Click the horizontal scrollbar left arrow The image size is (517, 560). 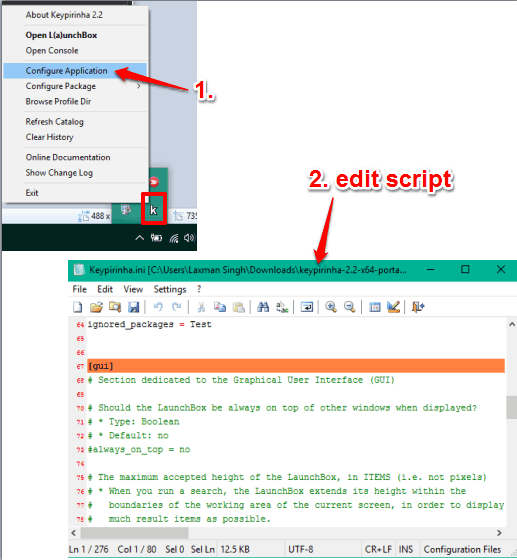coord(74,533)
